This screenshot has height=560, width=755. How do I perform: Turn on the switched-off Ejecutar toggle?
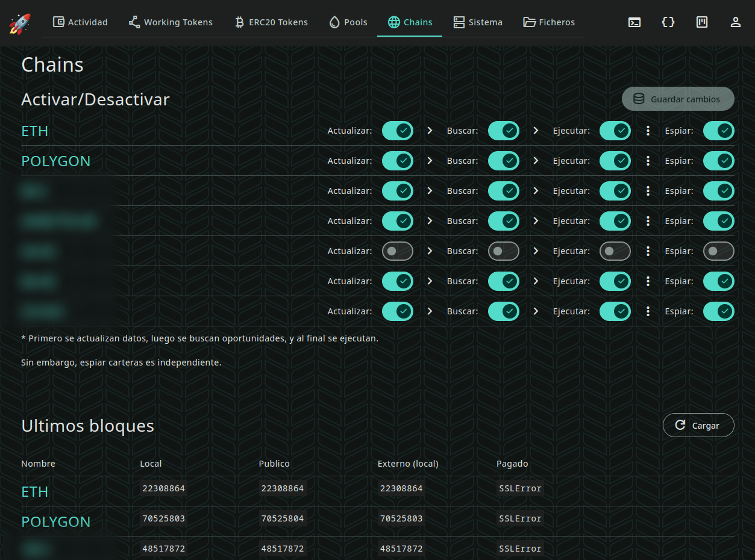615,251
